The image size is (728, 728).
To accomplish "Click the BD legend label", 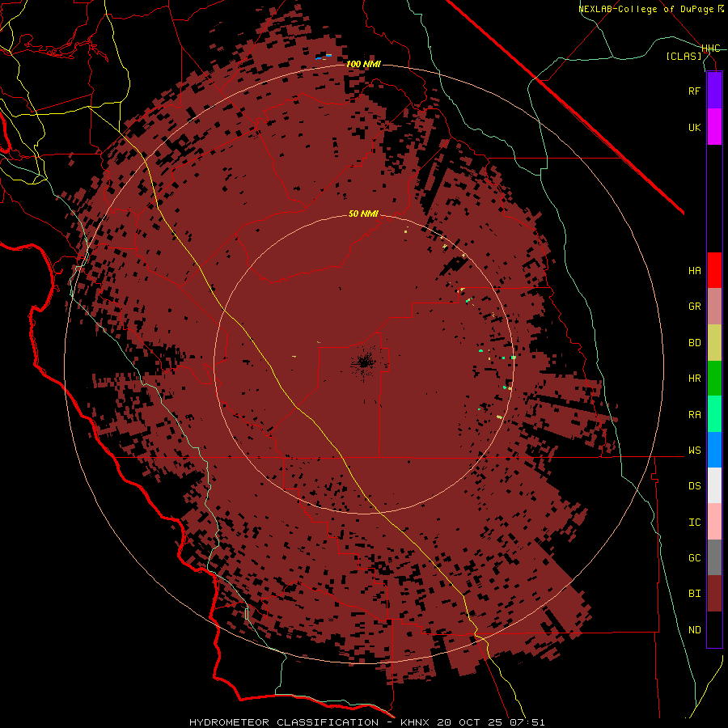I will click(694, 343).
